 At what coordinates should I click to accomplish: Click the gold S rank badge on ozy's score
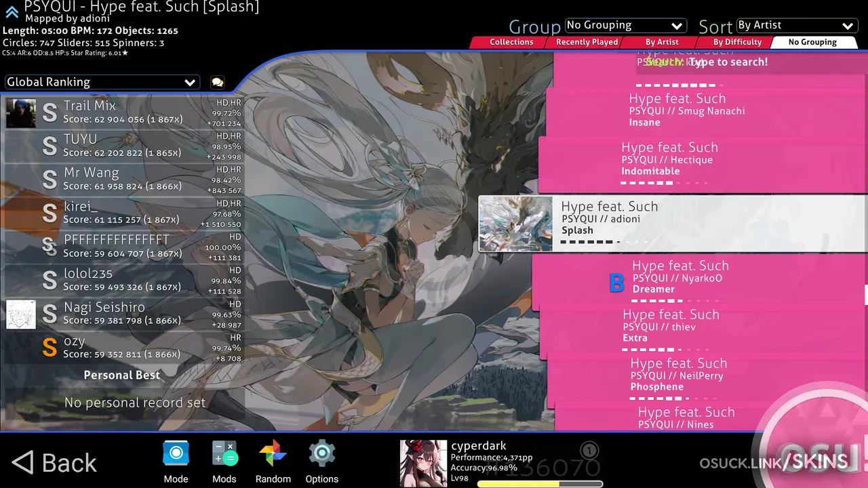(50, 347)
